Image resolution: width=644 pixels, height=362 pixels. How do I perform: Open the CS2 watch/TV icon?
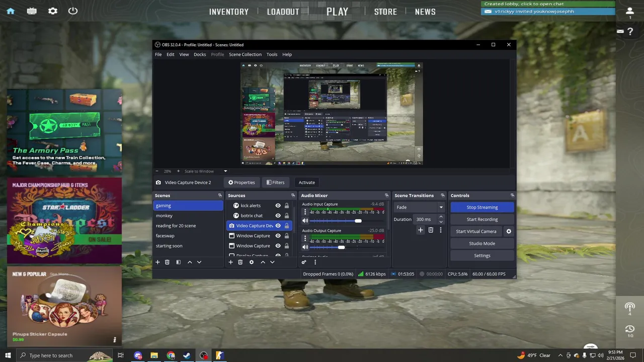coord(32,11)
